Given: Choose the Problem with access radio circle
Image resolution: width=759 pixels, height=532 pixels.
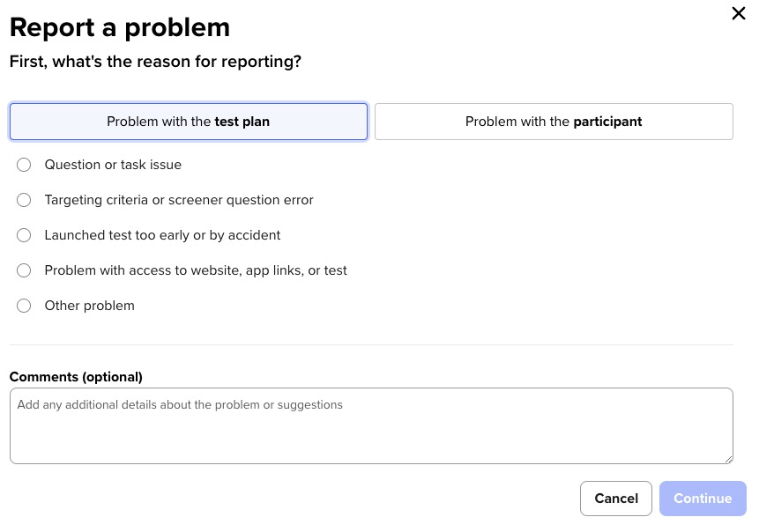Looking at the screenshot, I should point(24,270).
